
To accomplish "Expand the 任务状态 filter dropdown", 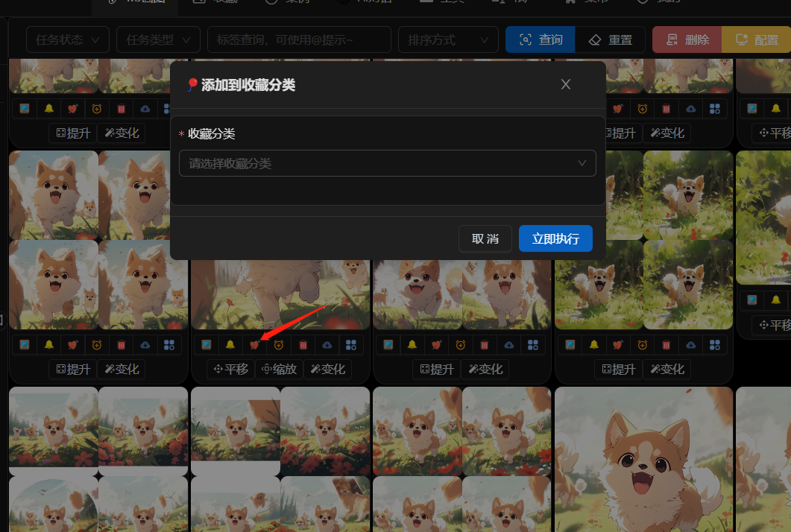I will tap(68, 39).
